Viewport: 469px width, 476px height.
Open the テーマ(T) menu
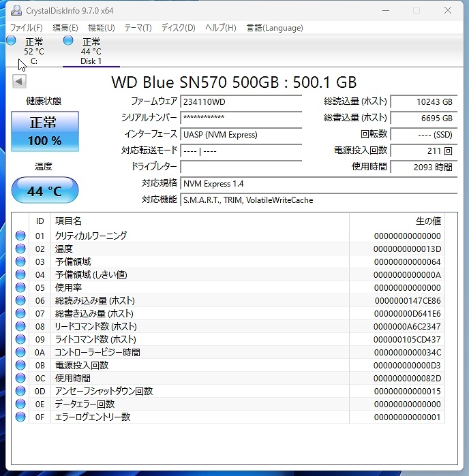tap(138, 28)
